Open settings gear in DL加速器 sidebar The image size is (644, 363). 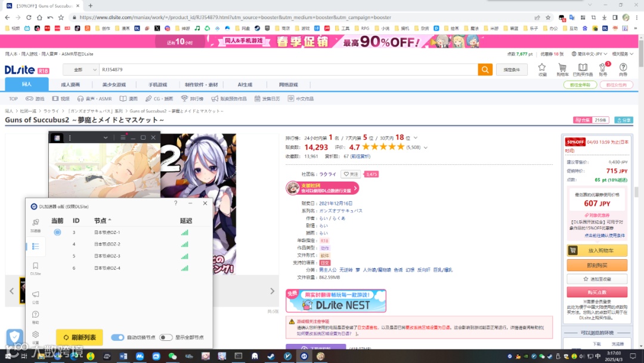(35, 337)
